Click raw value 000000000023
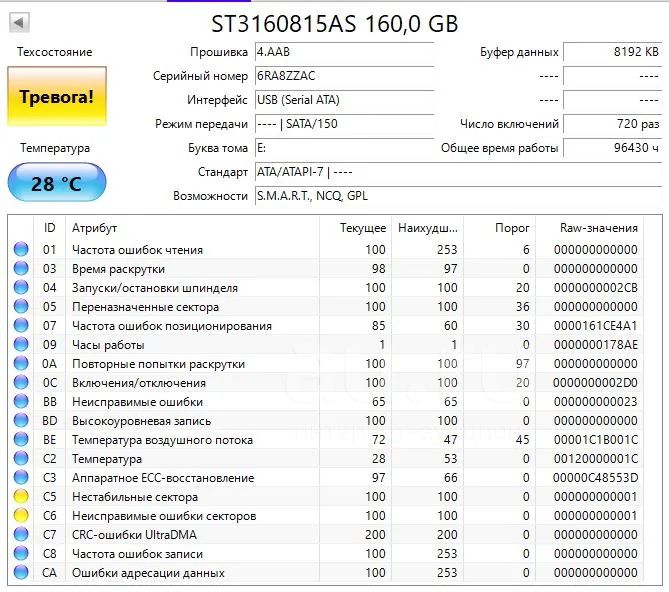The image size is (669, 592). coord(596,402)
